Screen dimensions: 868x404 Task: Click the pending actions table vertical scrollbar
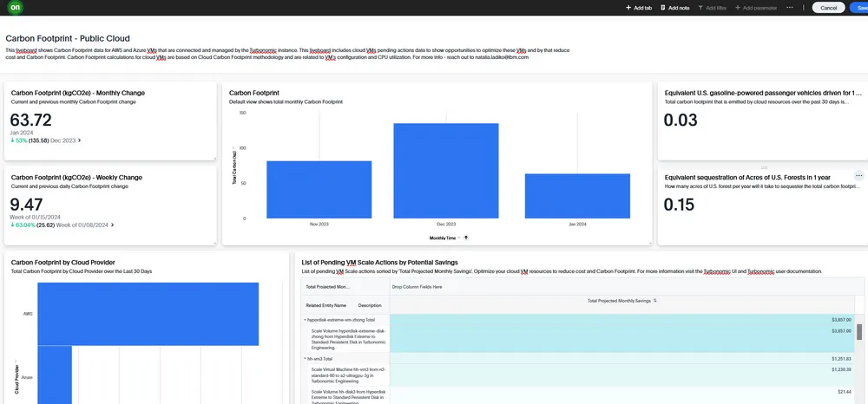point(859,331)
